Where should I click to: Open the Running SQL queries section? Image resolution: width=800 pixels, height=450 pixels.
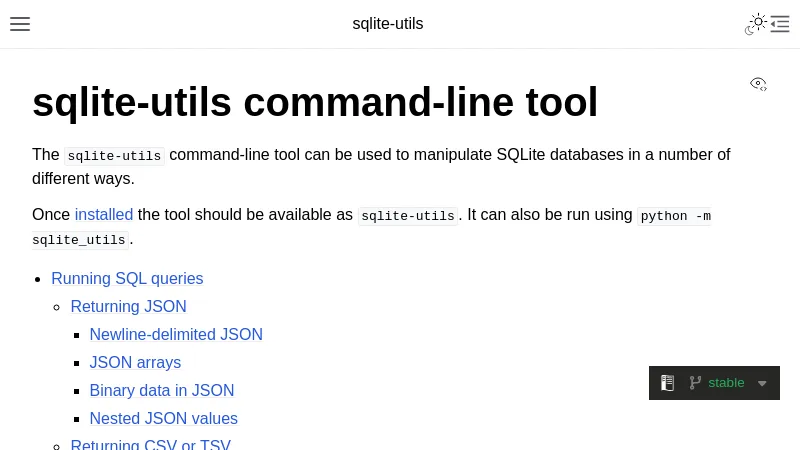(x=127, y=279)
